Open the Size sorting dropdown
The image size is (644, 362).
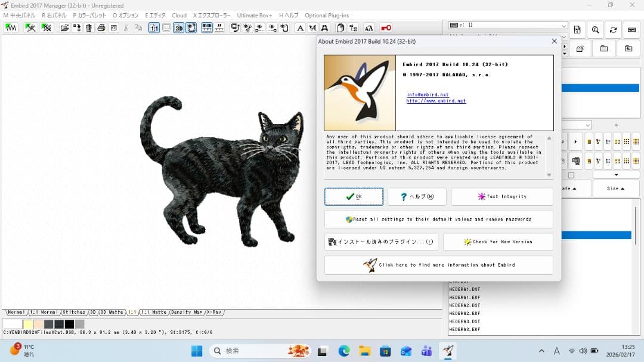[x=615, y=188]
